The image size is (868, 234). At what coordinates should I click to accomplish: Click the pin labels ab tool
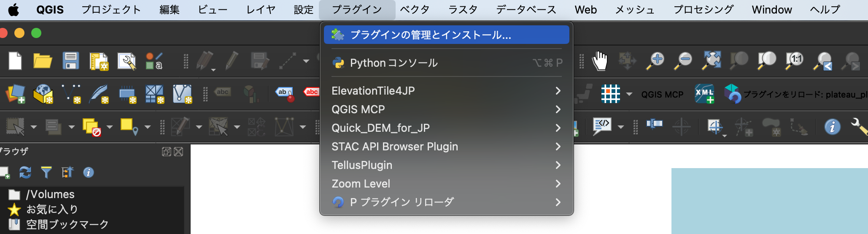[284, 94]
